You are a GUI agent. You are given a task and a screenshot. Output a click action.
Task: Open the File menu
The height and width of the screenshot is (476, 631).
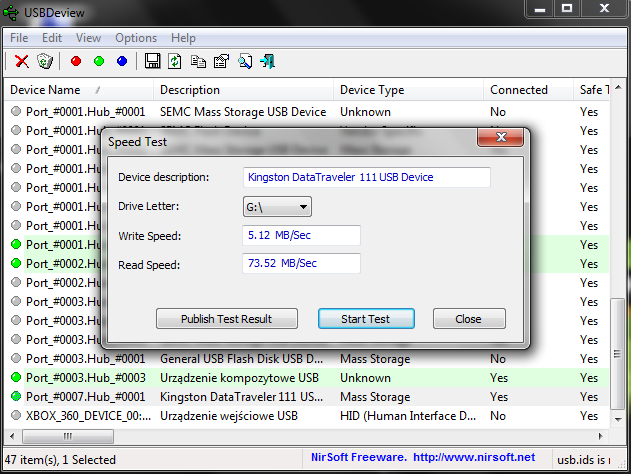point(19,38)
